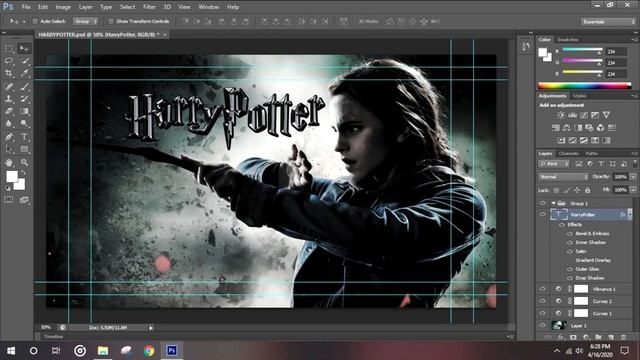The height and width of the screenshot is (360, 640).
Task: Select the Rectangular Marquee tool
Action: click(9, 49)
